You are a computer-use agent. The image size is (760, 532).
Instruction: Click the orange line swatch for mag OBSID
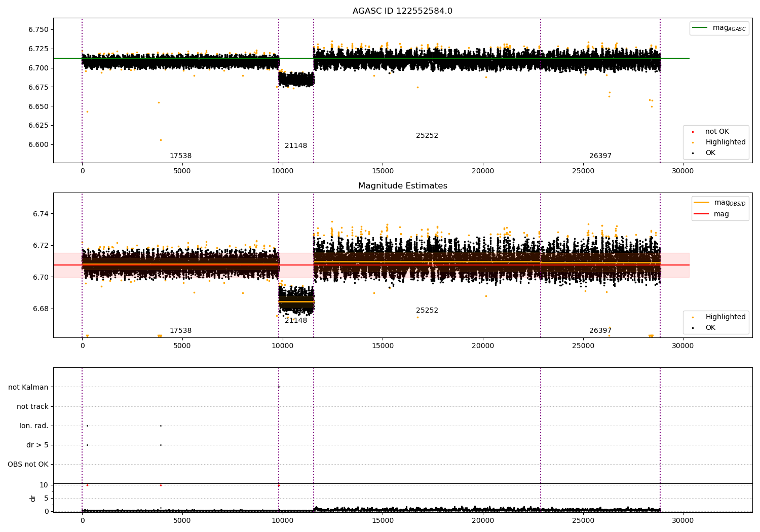pos(701,203)
